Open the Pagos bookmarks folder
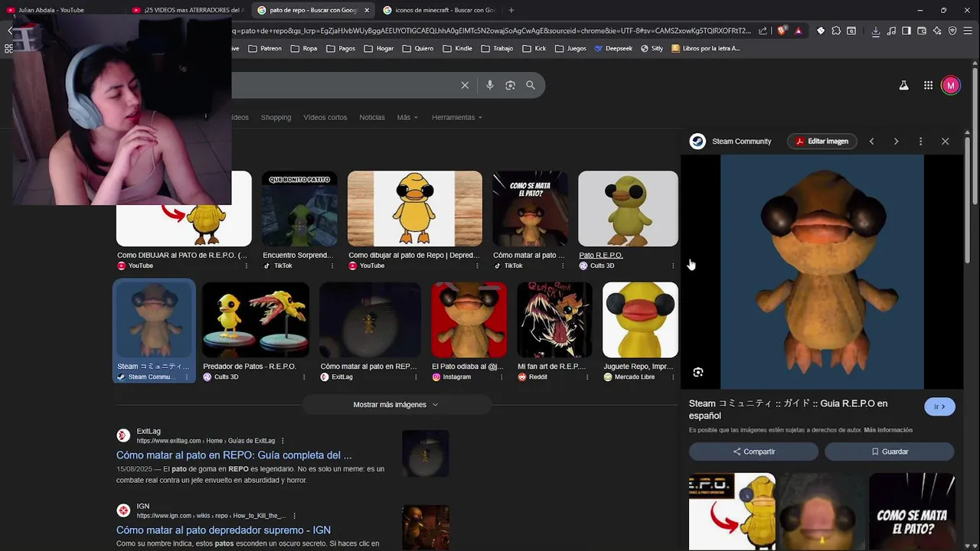Image resolution: width=980 pixels, height=551 pixels. (x=341, y=48)
